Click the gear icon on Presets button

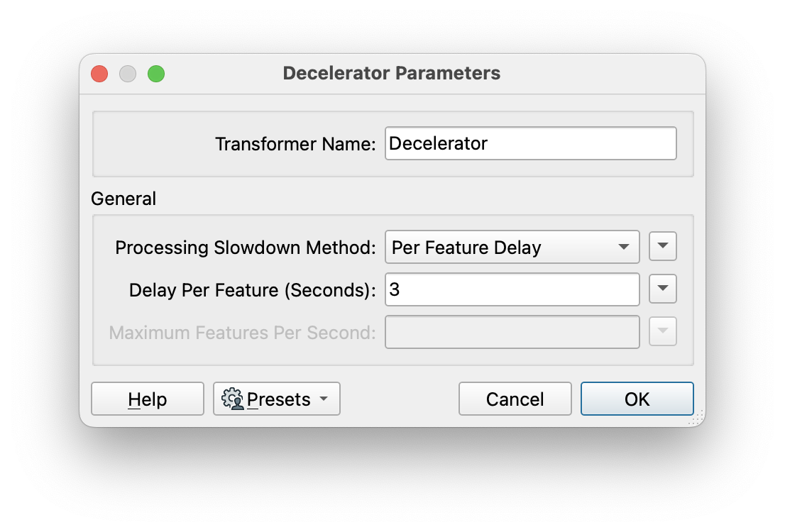click(x=232, y=399)
